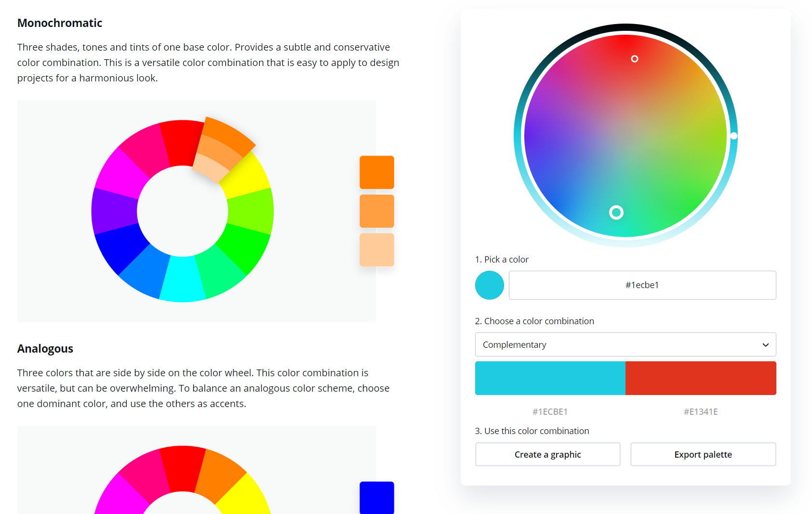Click the #E1341E hex label text

[x=701, y=412]
